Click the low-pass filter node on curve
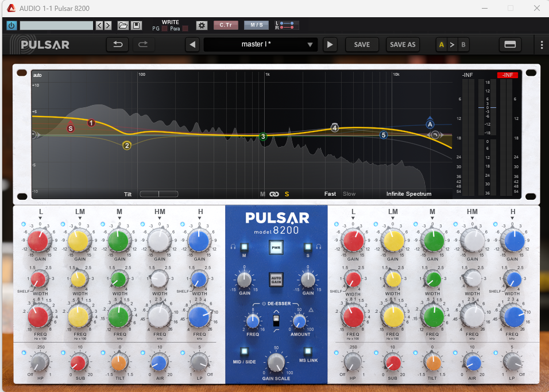Viewport: 549px width, 392px height. pos(435,135)
